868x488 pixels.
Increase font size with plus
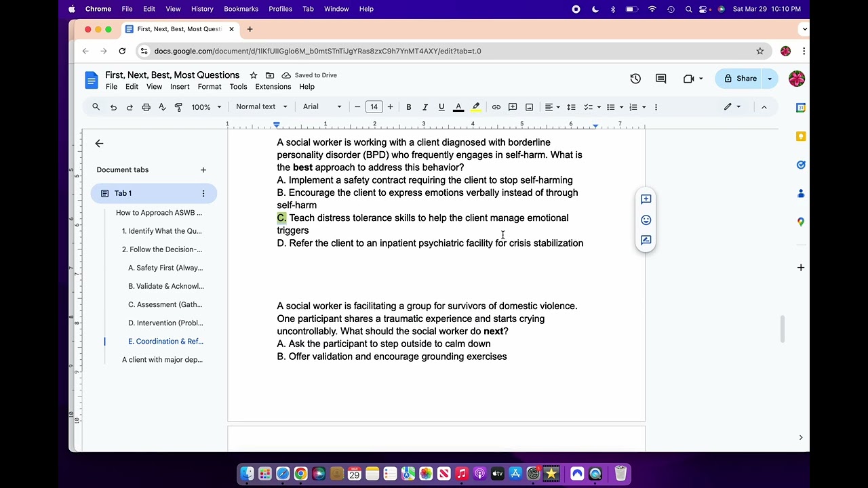pos(390,107)
